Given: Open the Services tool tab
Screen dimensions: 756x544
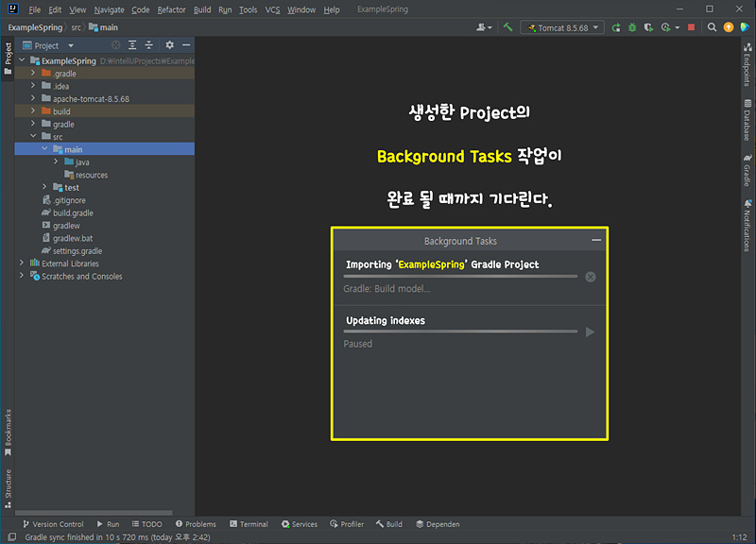Looking at the screenshot, I should (x=300, y=524).
